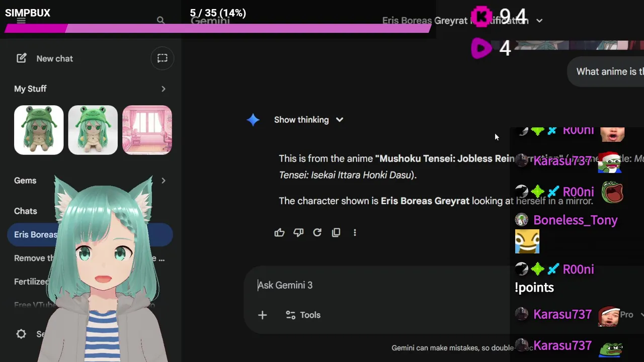Screen dimensions: 644x362
Task: Open the Tools button in prompt box
Action: coord(303,315)
